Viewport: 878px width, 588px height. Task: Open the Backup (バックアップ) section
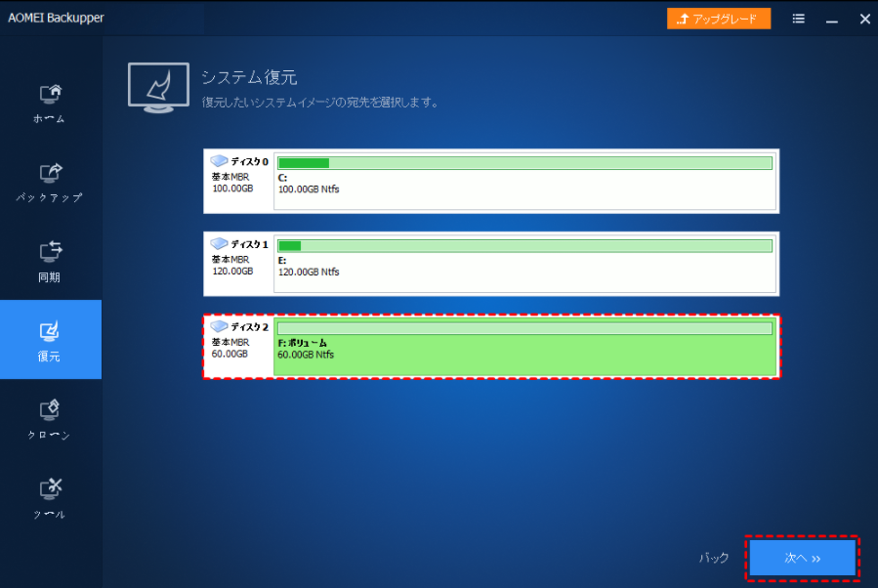pos(50,182)
